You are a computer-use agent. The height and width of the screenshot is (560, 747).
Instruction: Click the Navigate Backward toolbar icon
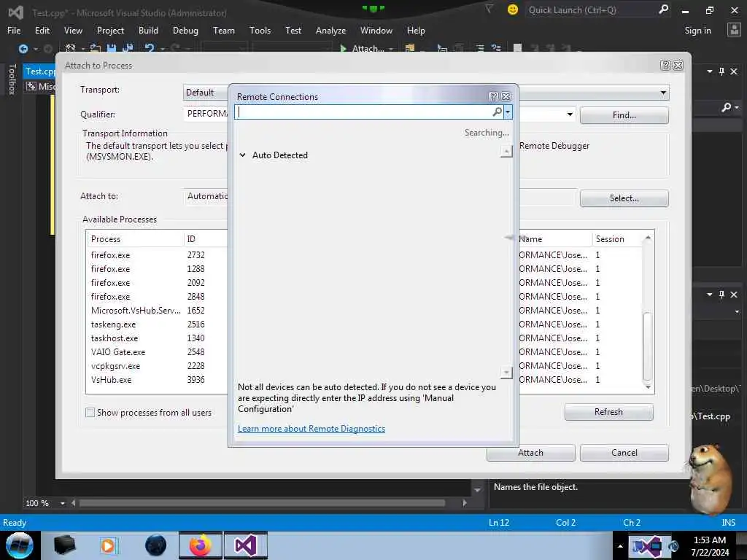pyautogui.click(x=23, y=49)
